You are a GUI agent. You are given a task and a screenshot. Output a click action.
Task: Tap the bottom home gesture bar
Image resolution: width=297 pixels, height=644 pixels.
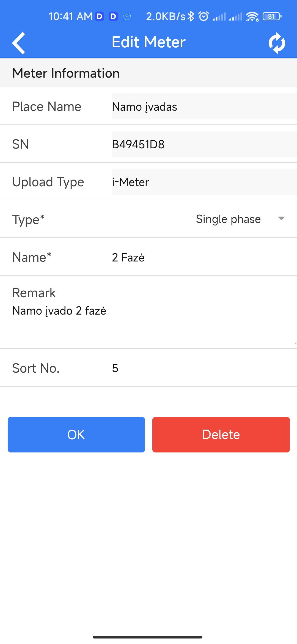click(148, 637)
